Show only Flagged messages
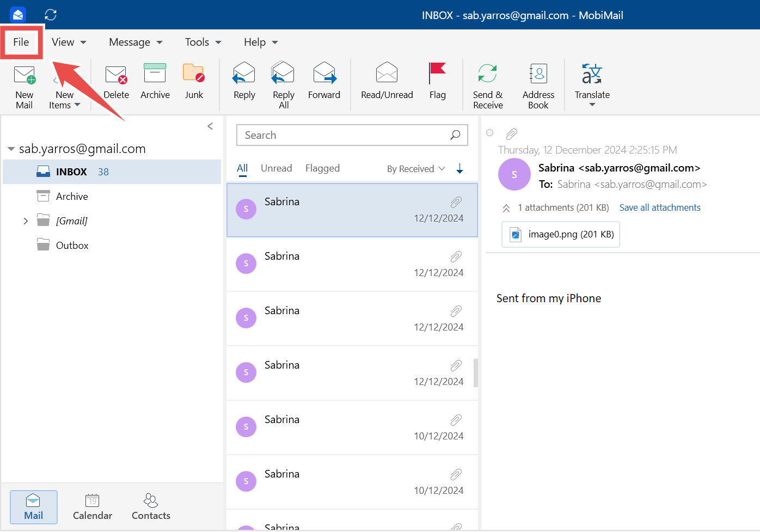 click(322, 168)
